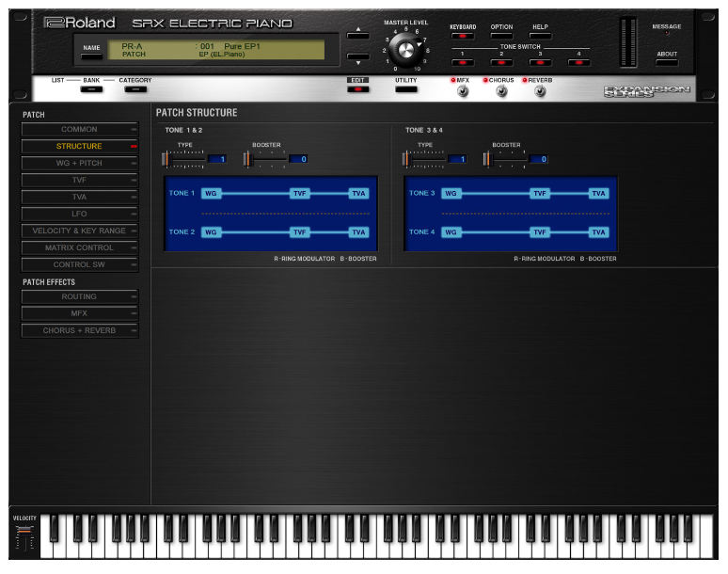Viewport: 728px width, 574px height.
Task: Click the Tone 1 TVA block
Action: click(x=359, y=193)
